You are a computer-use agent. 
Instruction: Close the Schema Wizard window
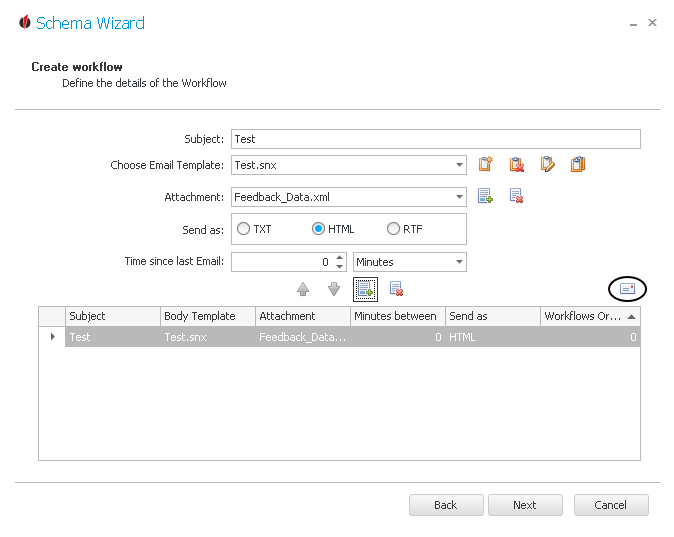(x=653, y=22)
